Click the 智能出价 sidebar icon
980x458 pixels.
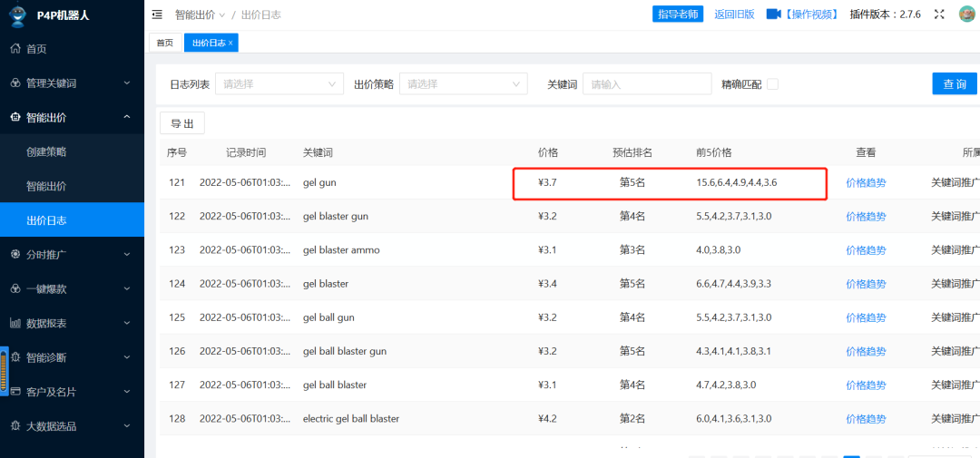click(16, 117)
